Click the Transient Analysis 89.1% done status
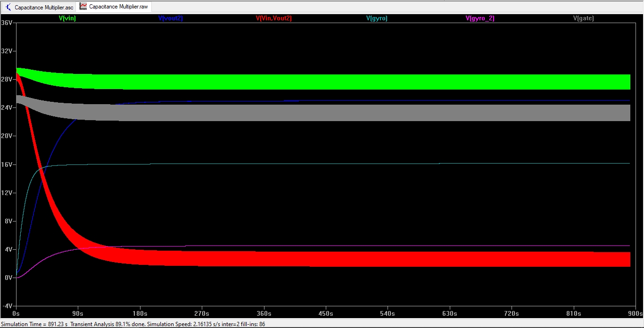The image size is (644, 328). pyautogui.click(x=108, y=324)
